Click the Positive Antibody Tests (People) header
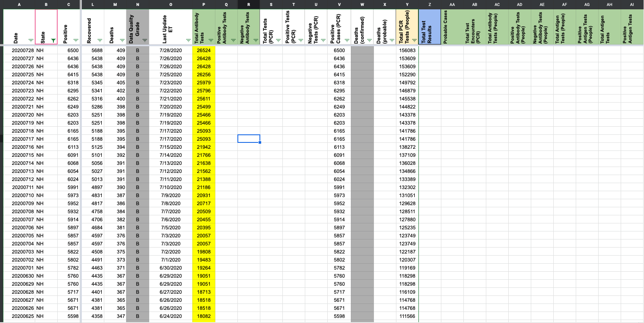Screen dimensions: 644x323 520,26
